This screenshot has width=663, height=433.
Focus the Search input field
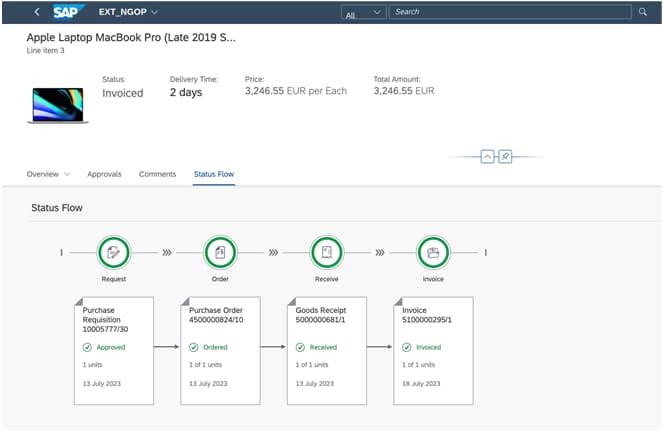click(510, 12)
